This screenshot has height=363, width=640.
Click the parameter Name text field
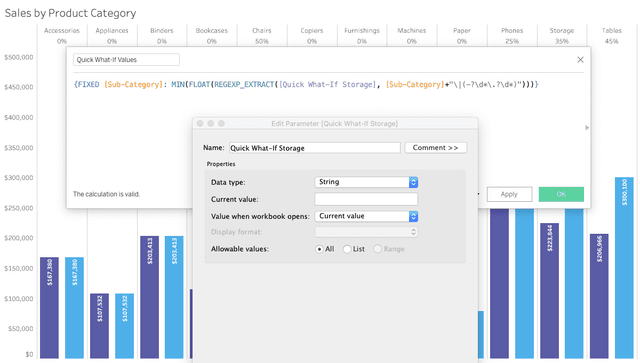[x=314, y=148]
